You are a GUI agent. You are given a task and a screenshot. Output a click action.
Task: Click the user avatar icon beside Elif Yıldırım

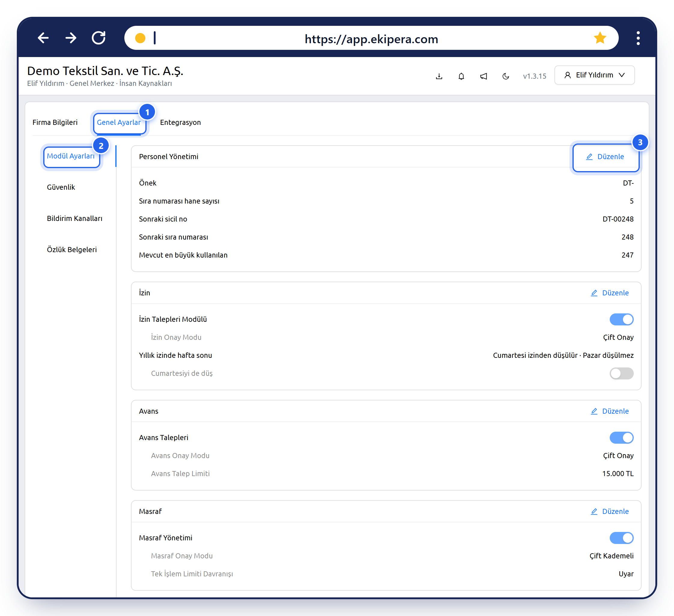[567, 75]
